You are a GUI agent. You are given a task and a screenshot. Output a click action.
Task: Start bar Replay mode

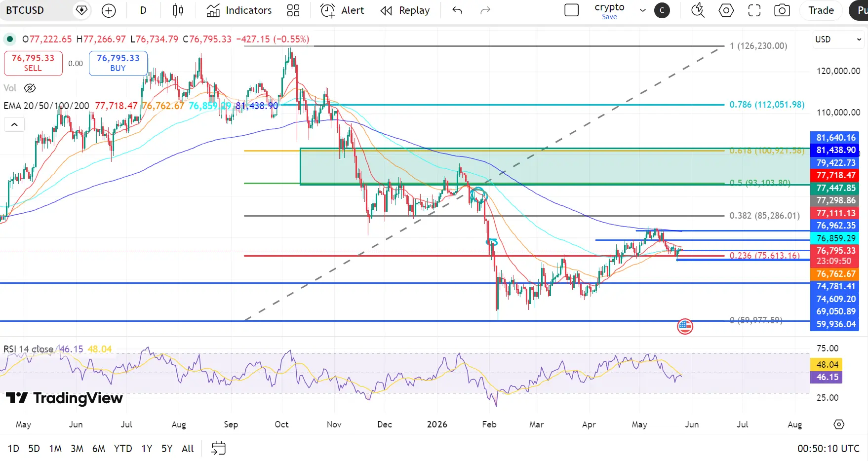405,10
